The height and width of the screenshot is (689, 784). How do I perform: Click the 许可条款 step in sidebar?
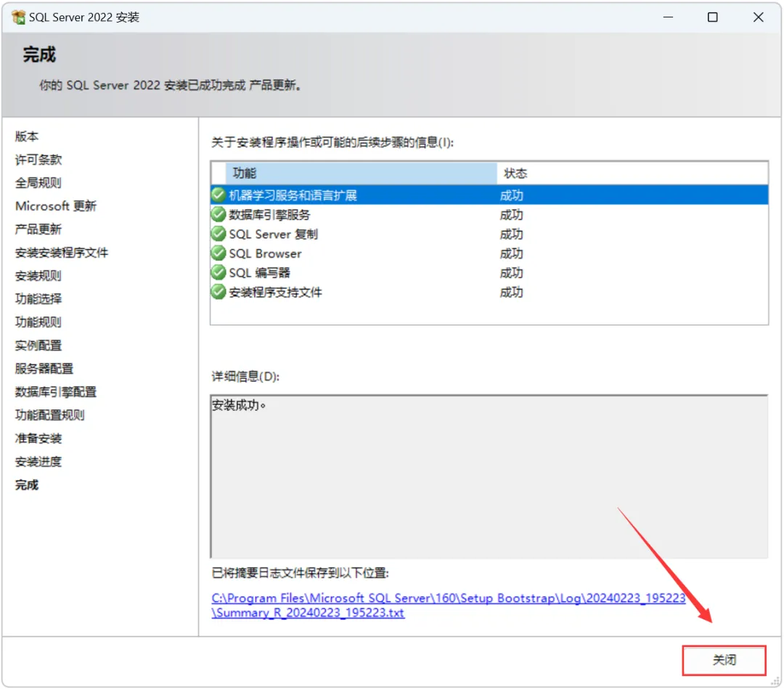(x=38, y=160)
